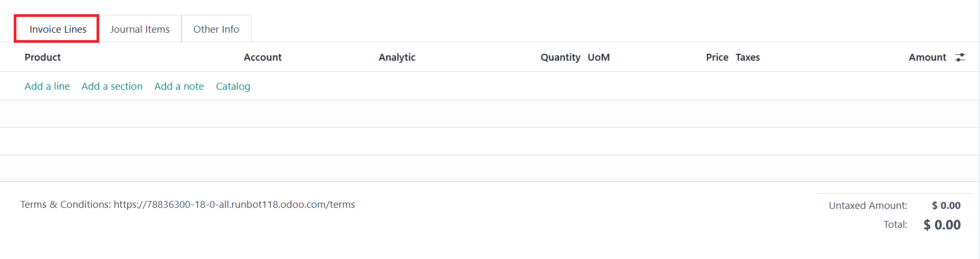Click the Price column header
This screenshot has height=259, width=980.
click(x=717, y=57)
